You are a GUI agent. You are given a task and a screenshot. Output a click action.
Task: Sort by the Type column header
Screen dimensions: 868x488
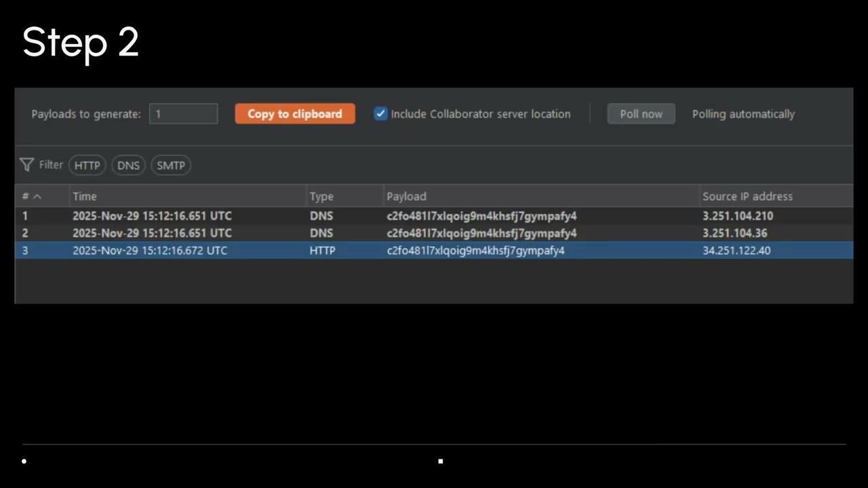click(x=345, y=197)
